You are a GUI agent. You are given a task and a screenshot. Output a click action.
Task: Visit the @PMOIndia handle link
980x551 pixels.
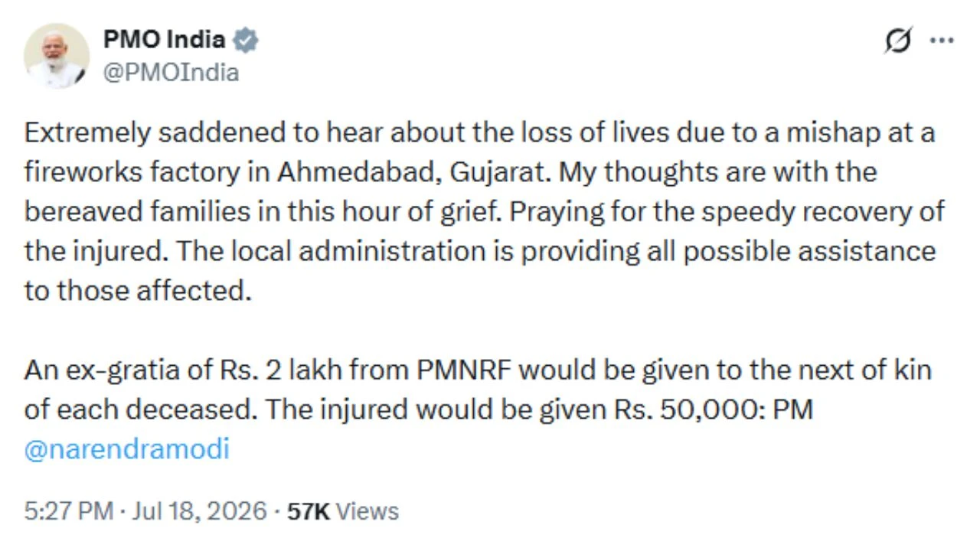(171, 73)
